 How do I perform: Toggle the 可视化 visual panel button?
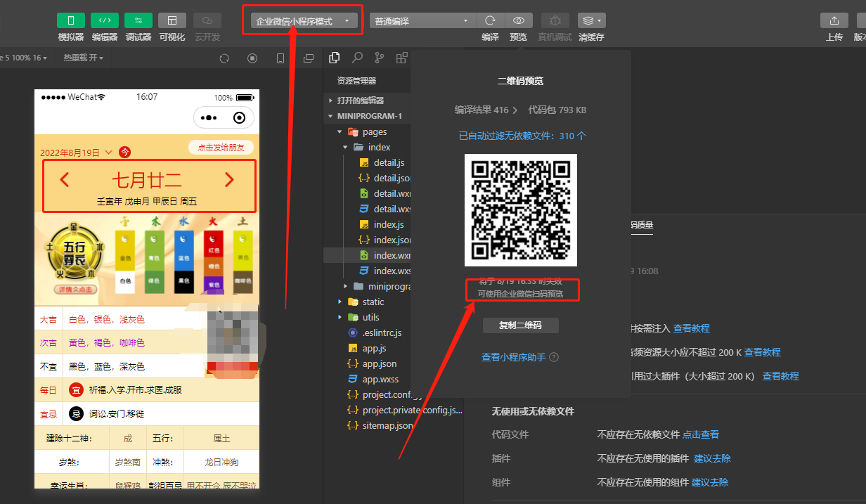(172, 20)
